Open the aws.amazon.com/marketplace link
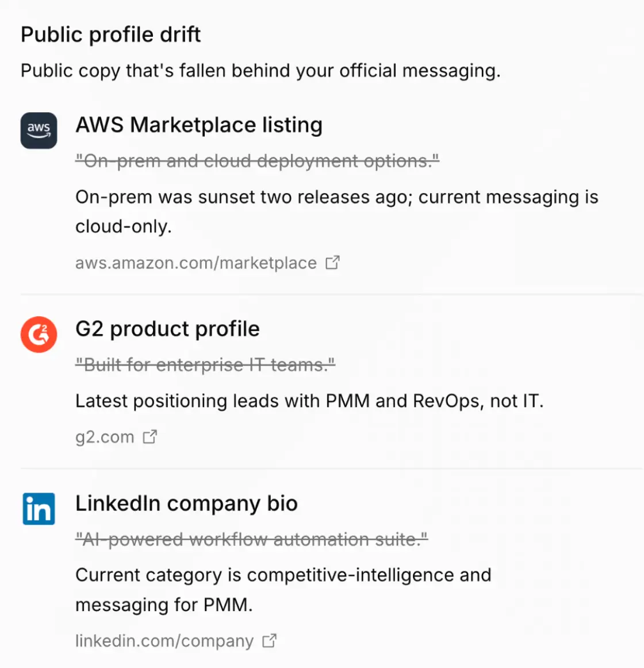The height and width of the screenshot is (668, 644). (196, 263)
